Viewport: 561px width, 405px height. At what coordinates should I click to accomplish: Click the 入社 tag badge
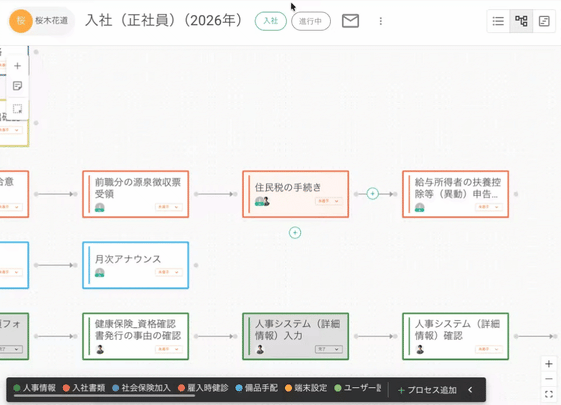270,21
